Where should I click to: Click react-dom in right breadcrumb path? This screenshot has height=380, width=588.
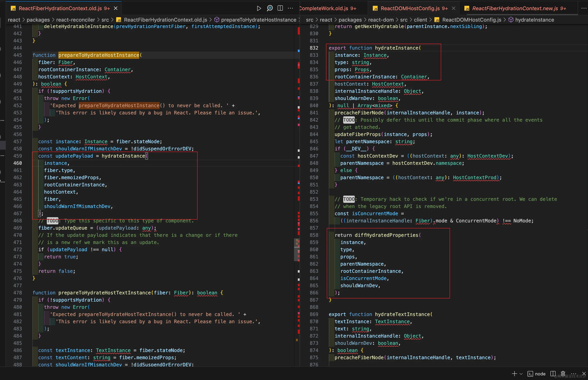click(381, 20)
